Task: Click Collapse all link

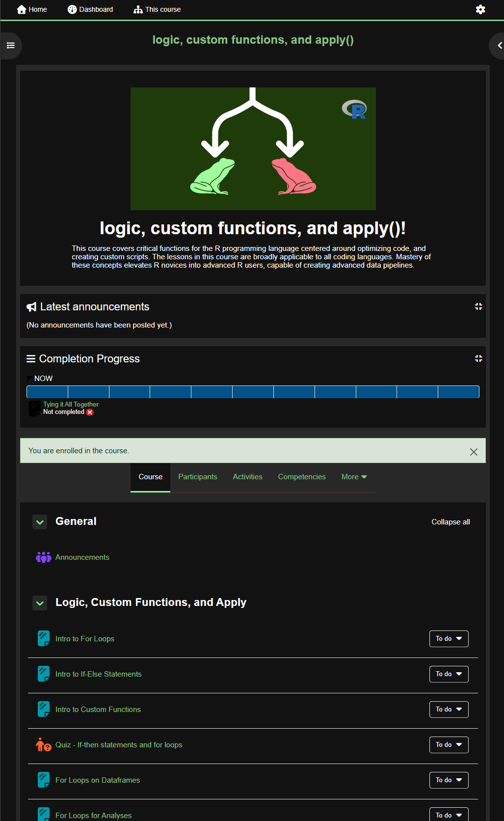Action: point(451,522)
